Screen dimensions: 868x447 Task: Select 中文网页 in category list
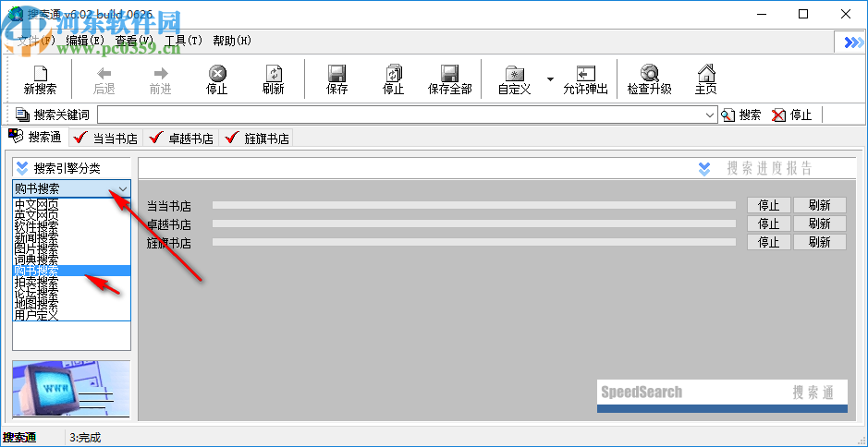pos(71,203)
